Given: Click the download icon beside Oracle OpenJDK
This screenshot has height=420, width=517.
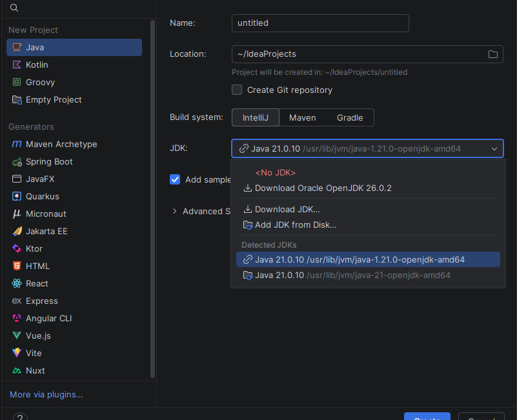Looking at the screenshot, I should 248,188.
